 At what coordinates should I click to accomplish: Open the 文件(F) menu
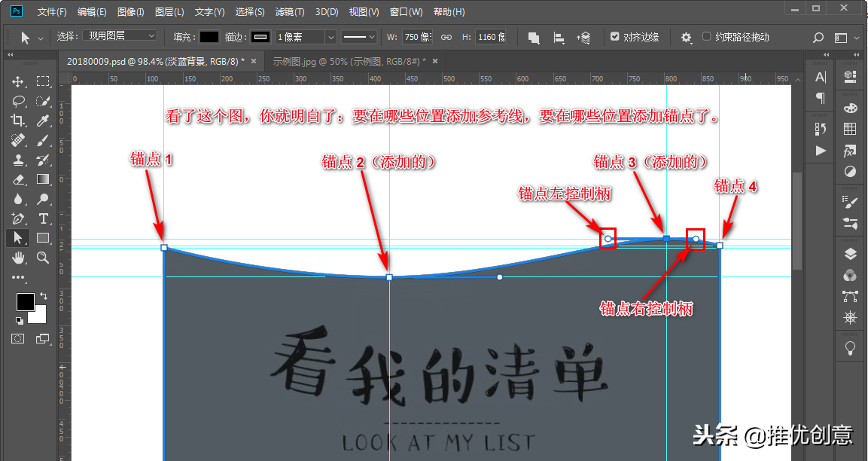coord(51,11)
